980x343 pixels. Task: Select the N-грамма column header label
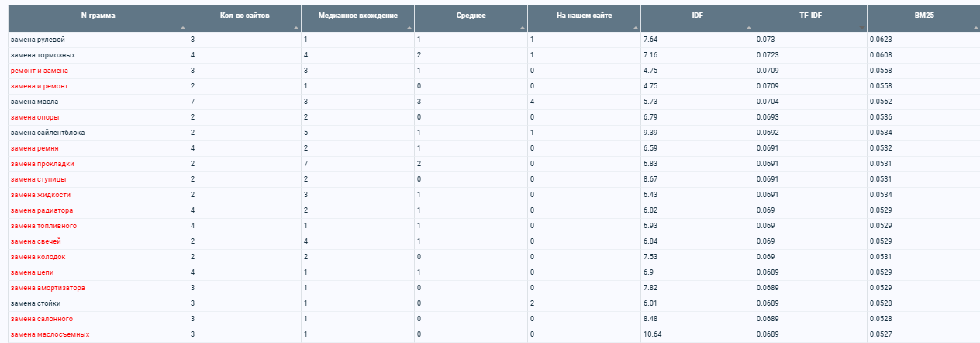[x=98, y=16]
